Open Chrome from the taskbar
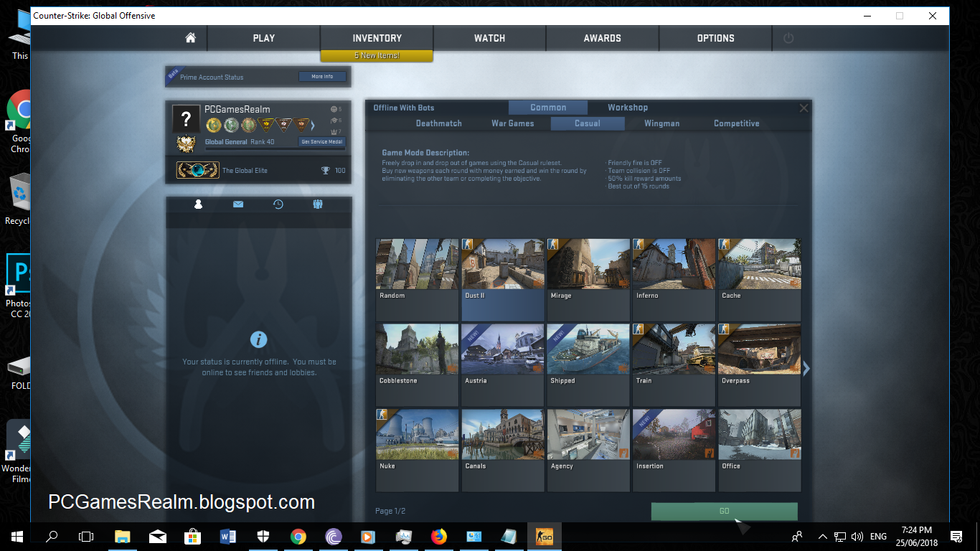 [298, 536]
